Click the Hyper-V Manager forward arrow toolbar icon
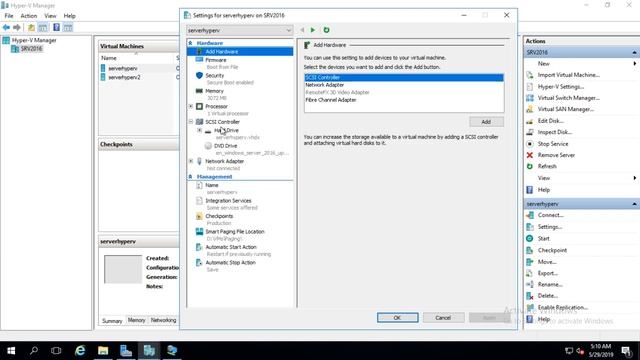Viewport: 640px width, 360px height. tap(17, 27)
